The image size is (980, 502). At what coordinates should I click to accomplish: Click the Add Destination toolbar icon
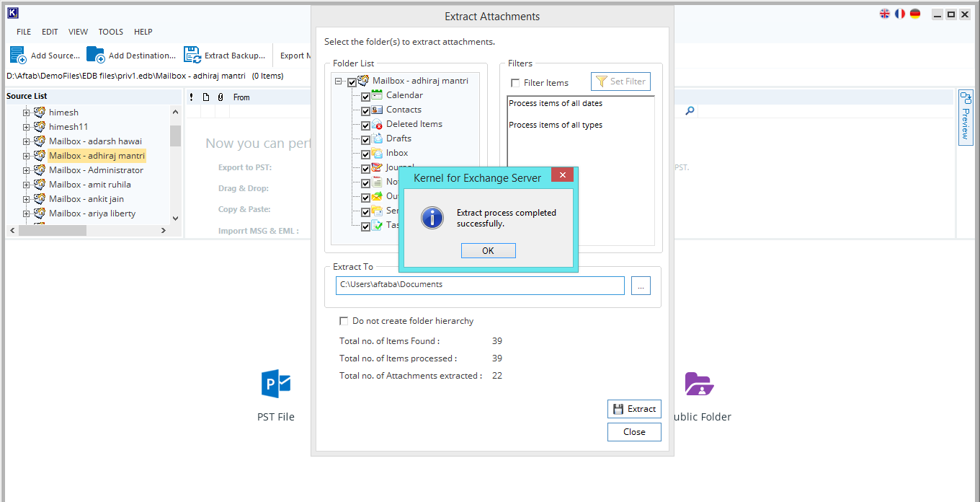tap(96, 55)
